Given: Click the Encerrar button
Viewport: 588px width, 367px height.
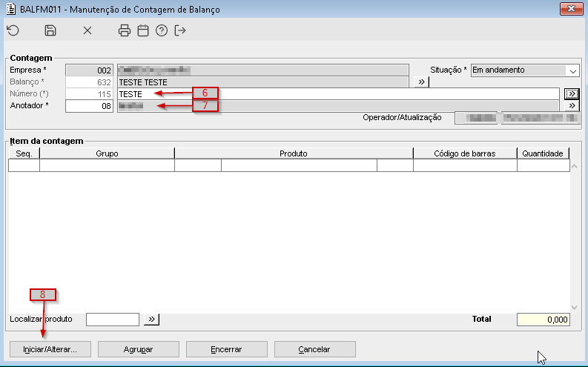Looking at the screenshot, I should 226,349.
